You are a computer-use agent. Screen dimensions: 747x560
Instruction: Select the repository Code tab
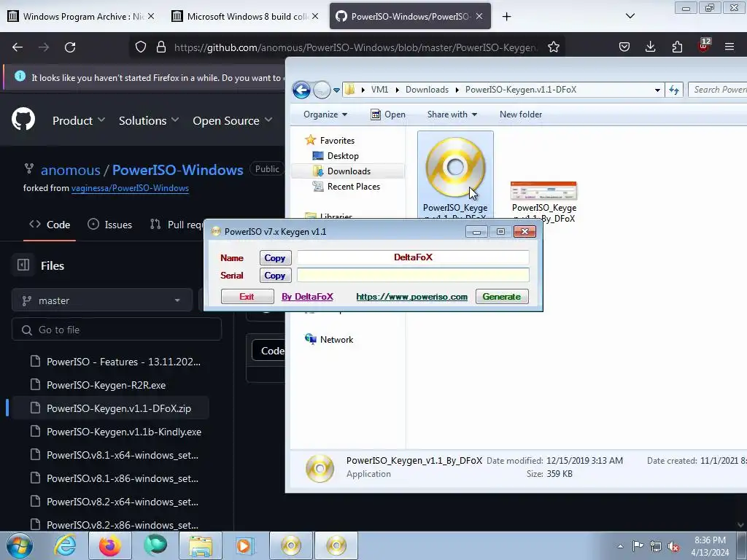[x=50, y=225]
